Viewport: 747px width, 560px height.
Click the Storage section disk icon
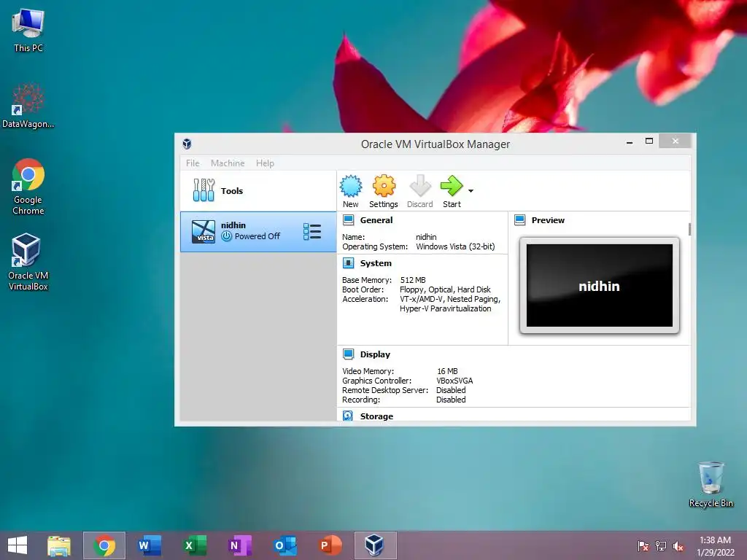point(348,416)
